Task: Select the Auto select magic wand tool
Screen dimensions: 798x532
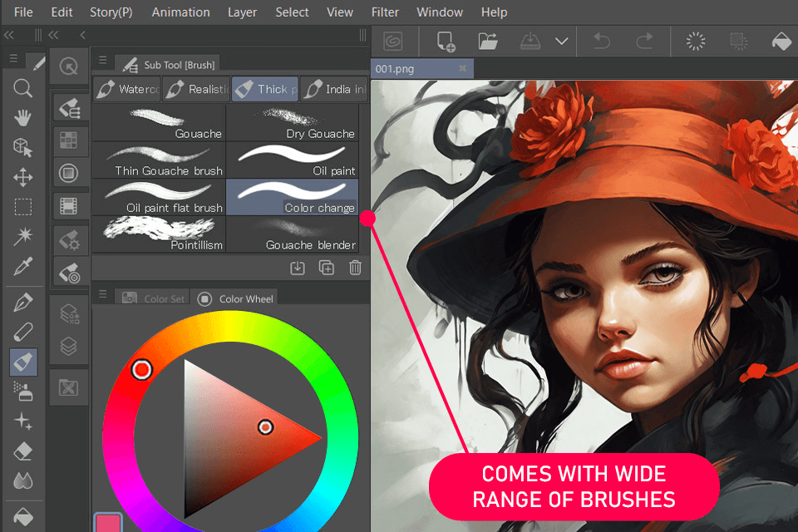Action: pyautogui.click(x=23, y=236)
